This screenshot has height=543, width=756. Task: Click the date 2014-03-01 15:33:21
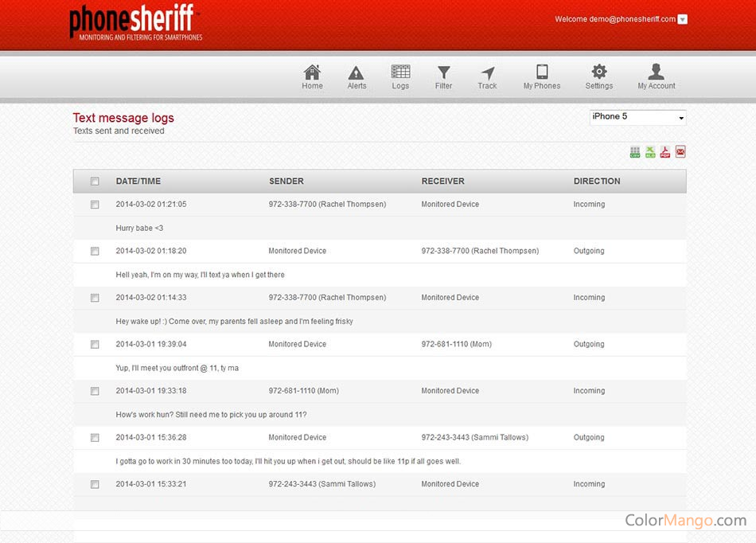151,484
